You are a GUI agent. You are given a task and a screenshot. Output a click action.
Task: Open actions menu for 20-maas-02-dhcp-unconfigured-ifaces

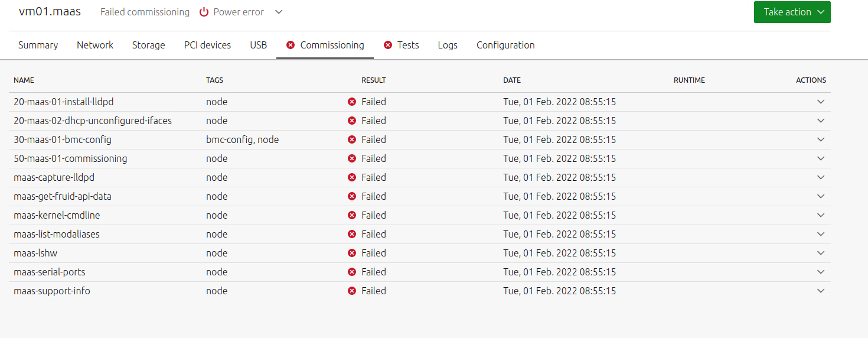[x=820, y=121]
